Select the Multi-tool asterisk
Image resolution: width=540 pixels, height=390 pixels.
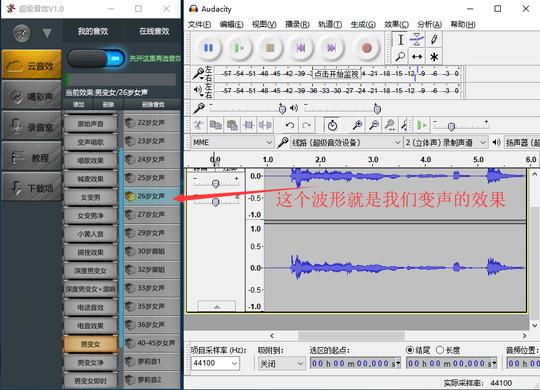tap(434, 56)
